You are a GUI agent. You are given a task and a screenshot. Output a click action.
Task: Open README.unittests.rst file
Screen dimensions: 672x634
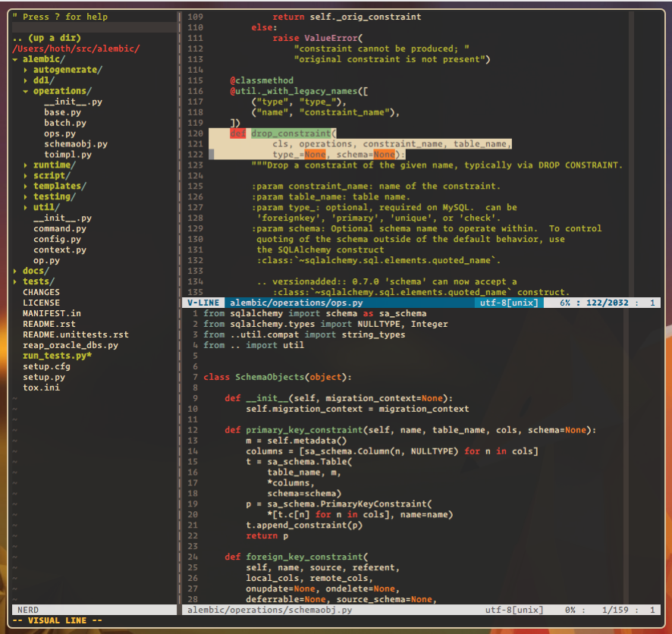(x=76, y=334)
